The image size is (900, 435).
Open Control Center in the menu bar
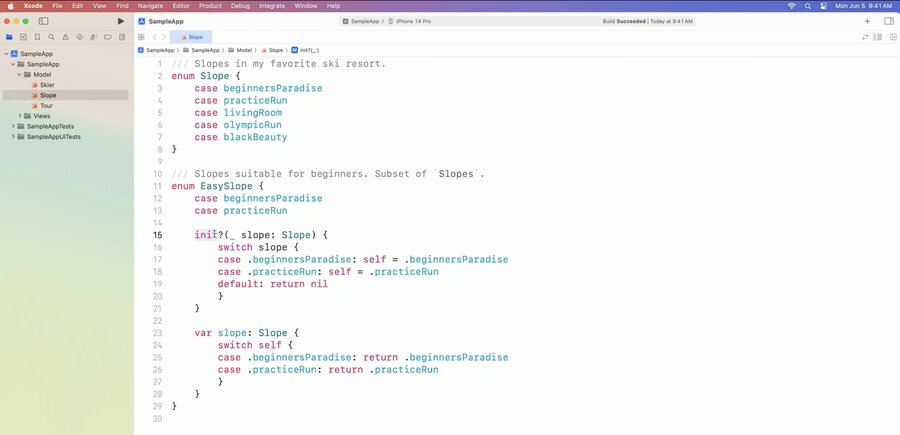point(824,6)
